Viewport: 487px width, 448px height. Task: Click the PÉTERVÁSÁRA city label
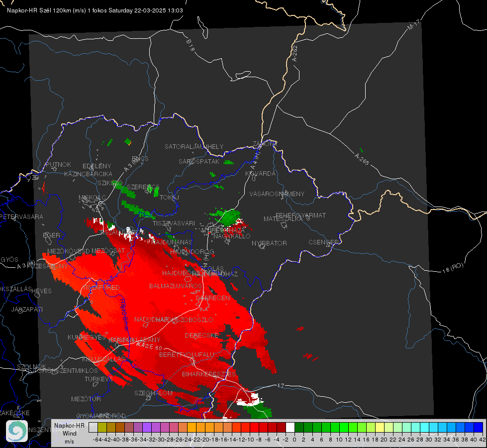click(x=21, y=217)
